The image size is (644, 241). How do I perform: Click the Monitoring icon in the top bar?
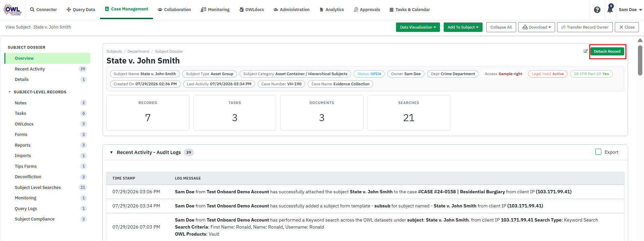(203, 9)
